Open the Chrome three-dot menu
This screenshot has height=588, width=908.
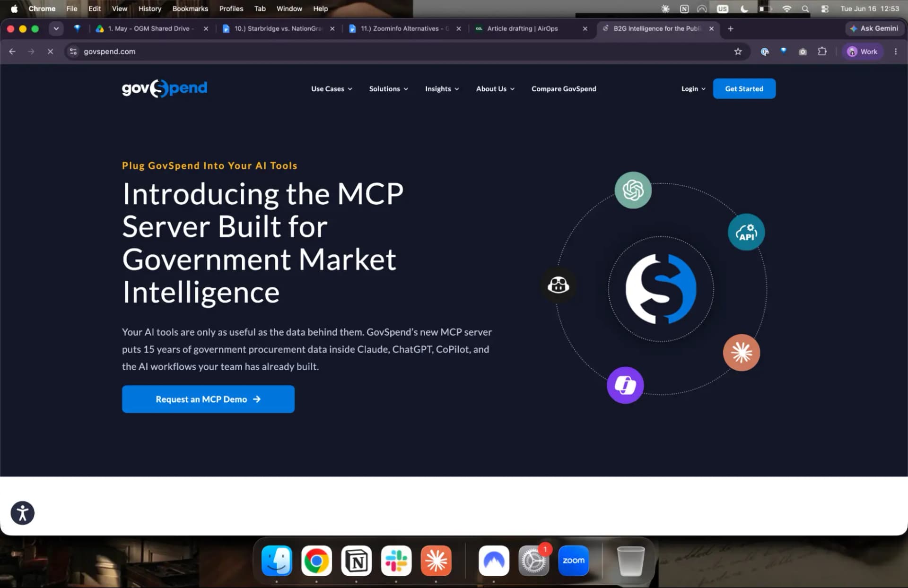click(x=895, y=52)
